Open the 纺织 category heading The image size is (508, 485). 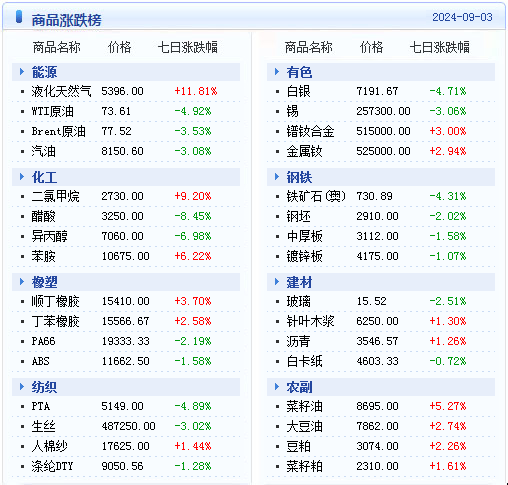point(44,387)
